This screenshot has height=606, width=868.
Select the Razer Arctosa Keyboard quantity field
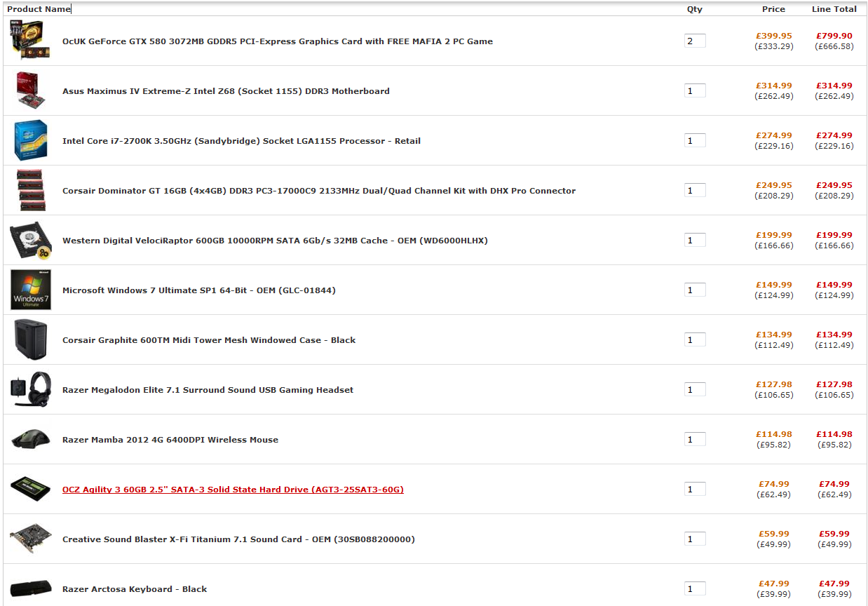tap(695, 589)
